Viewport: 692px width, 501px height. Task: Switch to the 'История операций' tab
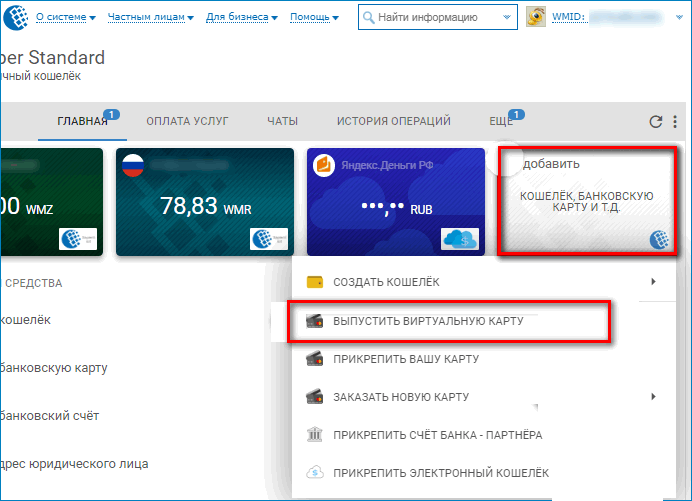pos(394,121)
